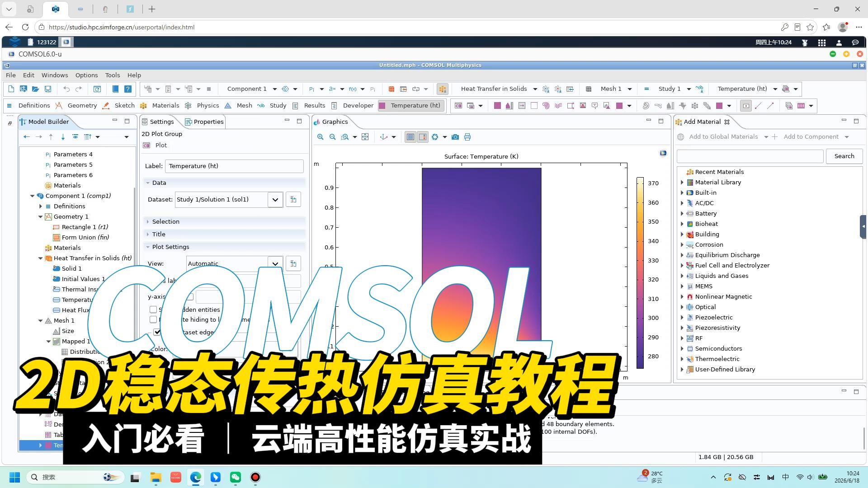Click the Surface plot icon in ribbon
Image resolution: width=868 pixels, height=488 pixels.
[497, 106]
